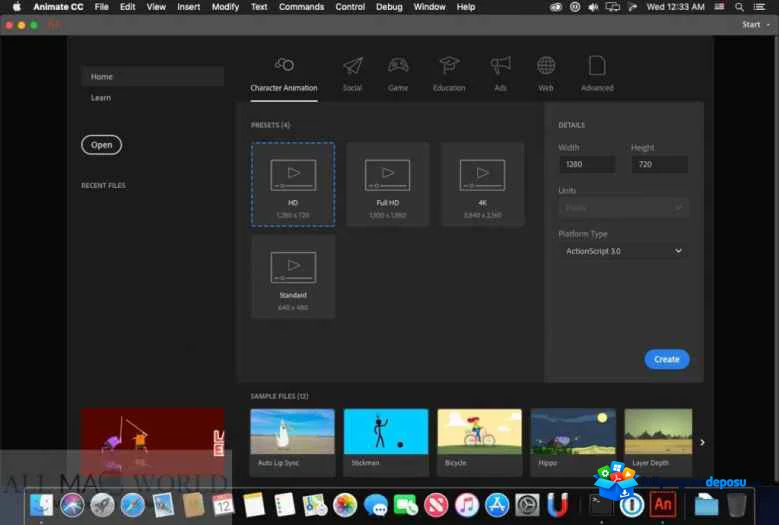Select the Web globe icon

[x=545, y=65]
